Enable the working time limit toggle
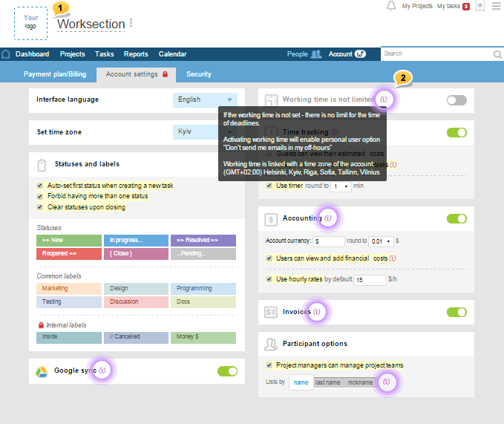Screen dimensions: 504x424 pos(456,100)
